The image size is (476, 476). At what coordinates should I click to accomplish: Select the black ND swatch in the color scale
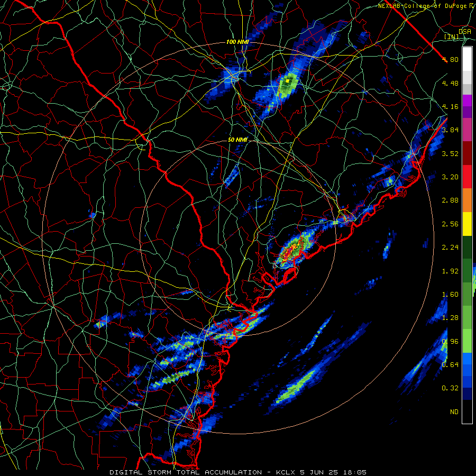[467, 411]
